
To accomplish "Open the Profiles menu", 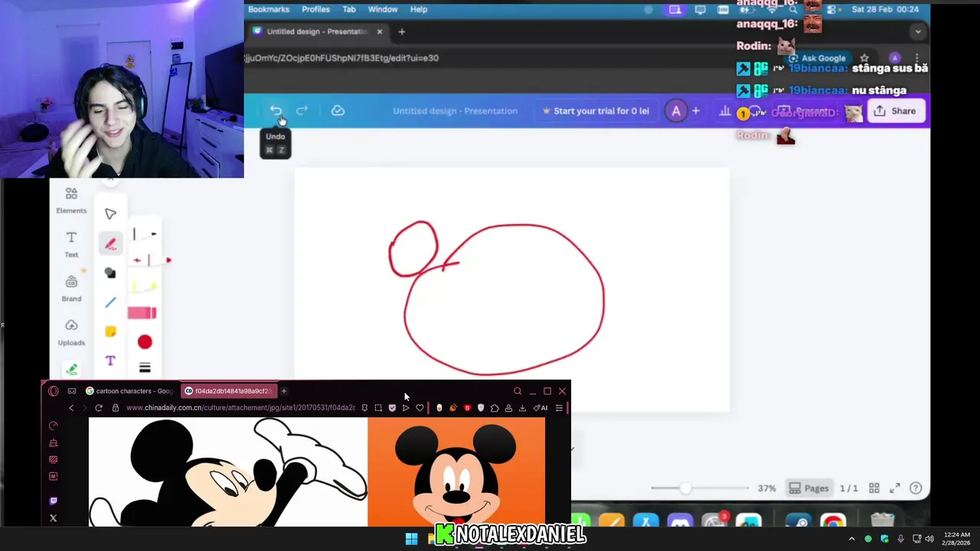I will point(315,9).
